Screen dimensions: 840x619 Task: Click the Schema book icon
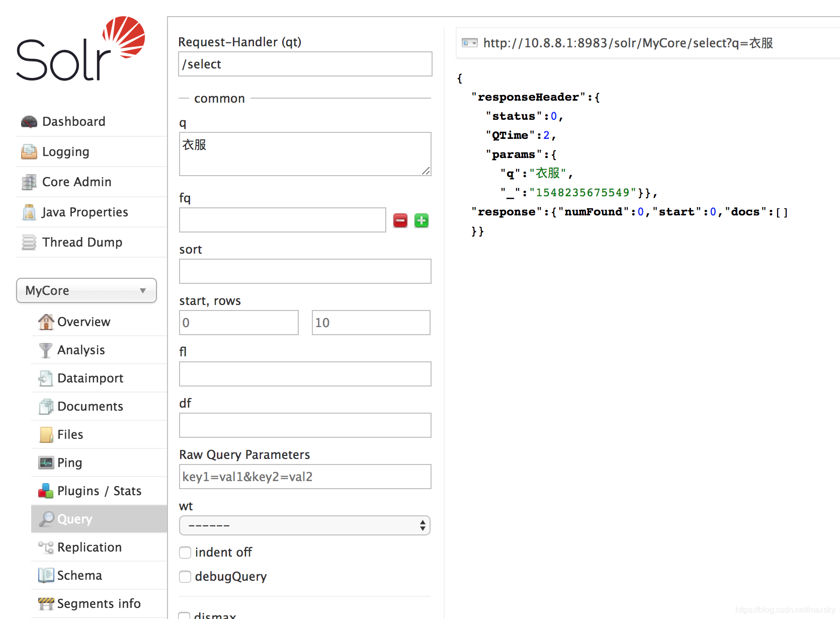point(46,575)
